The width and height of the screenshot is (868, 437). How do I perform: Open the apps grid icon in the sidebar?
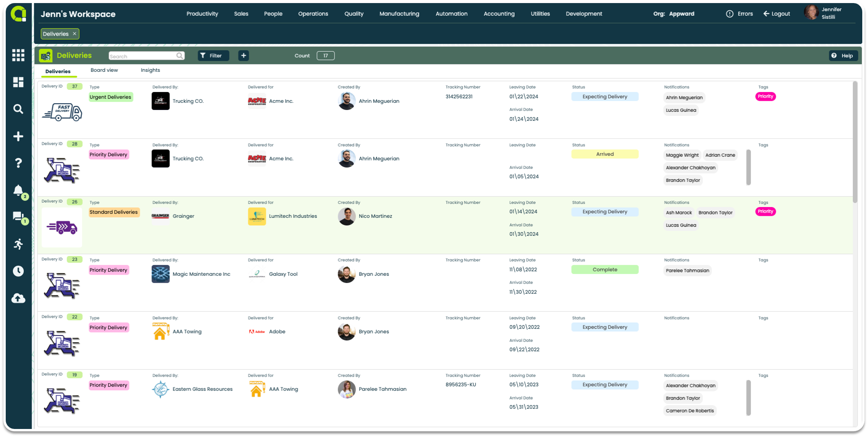[18, 55]
